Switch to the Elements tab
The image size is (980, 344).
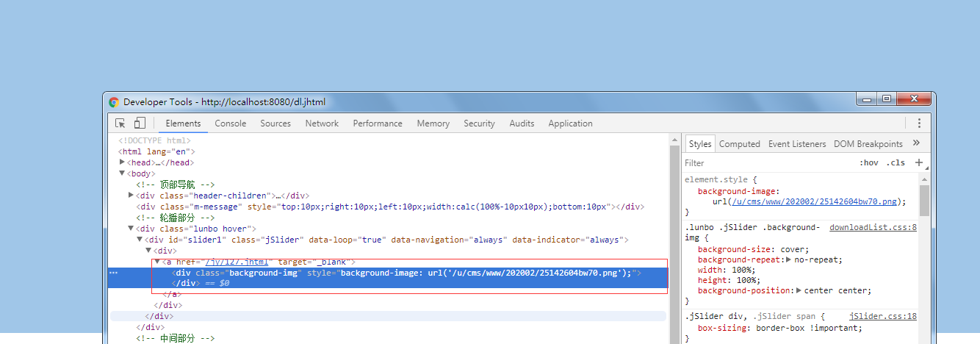point(183,123)
